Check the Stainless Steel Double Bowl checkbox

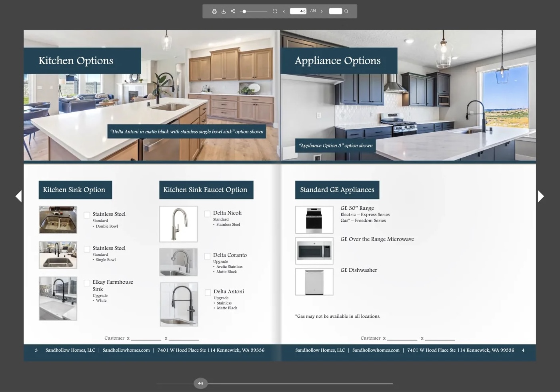87,215
